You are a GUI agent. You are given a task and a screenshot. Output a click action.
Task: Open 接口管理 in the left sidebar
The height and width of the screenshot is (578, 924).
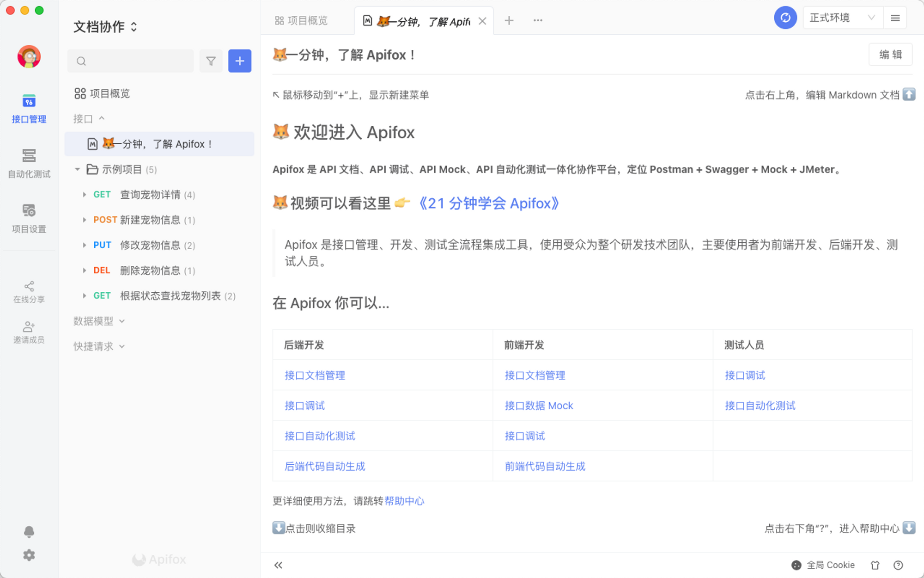(x=29, y=109)
